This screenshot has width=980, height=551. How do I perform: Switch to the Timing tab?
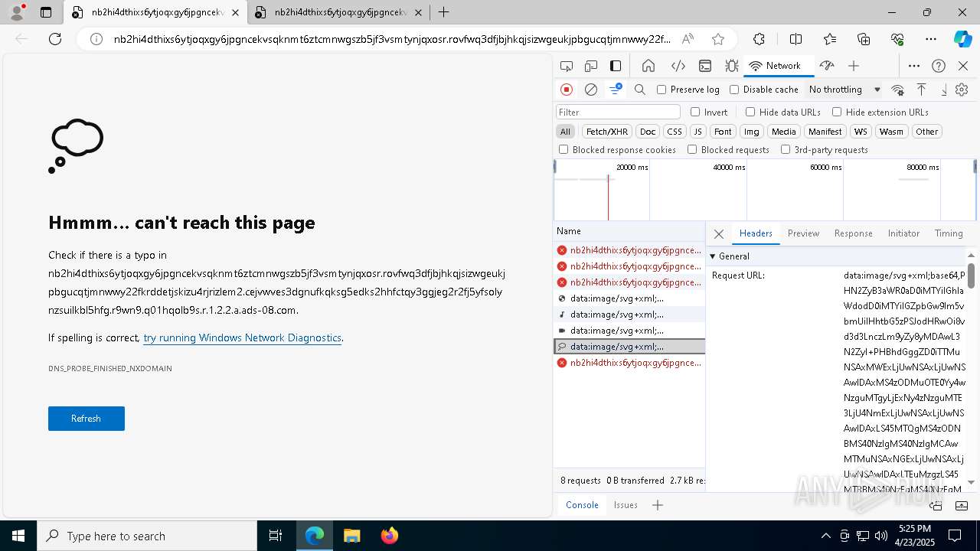coord(949,233)
